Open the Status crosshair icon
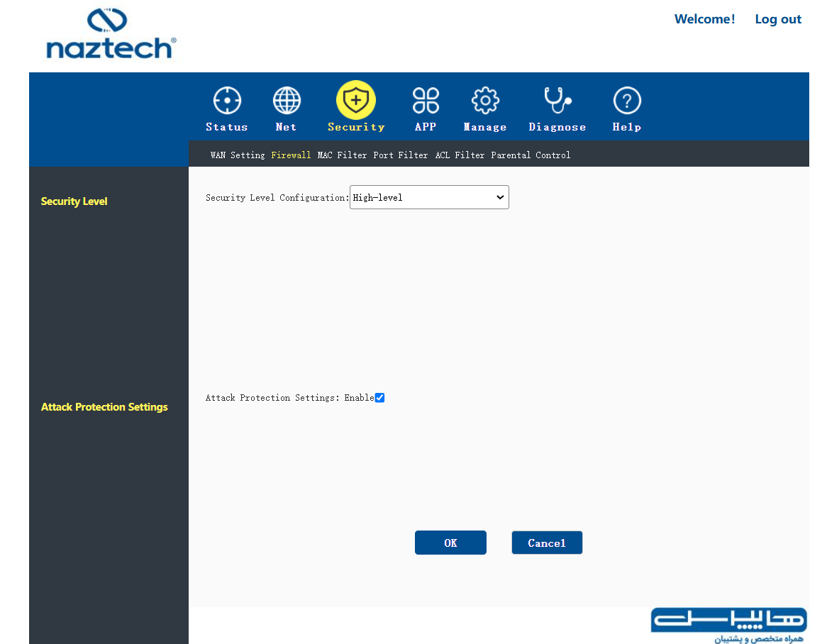 click(227, 100)
